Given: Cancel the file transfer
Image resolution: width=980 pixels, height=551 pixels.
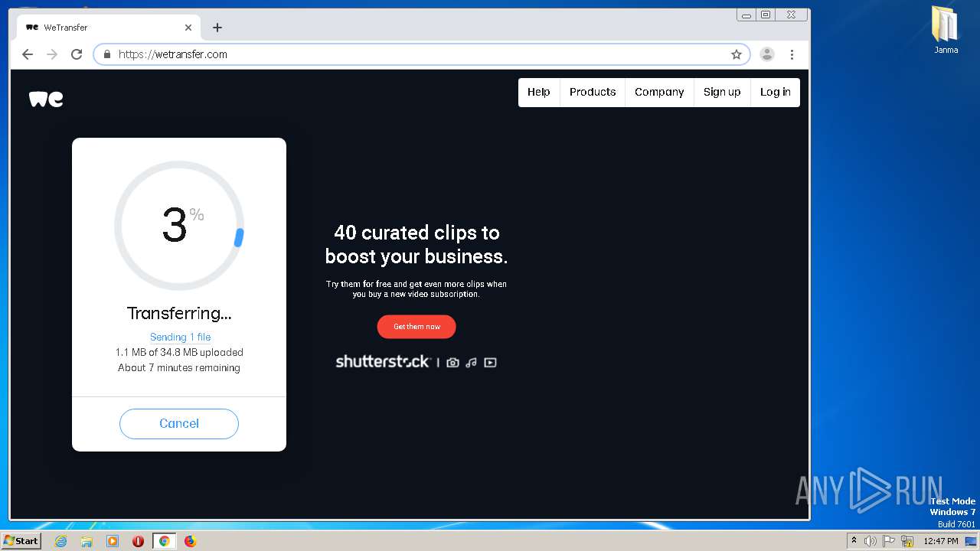Looking at the screenshot, I should pos(179,423).
